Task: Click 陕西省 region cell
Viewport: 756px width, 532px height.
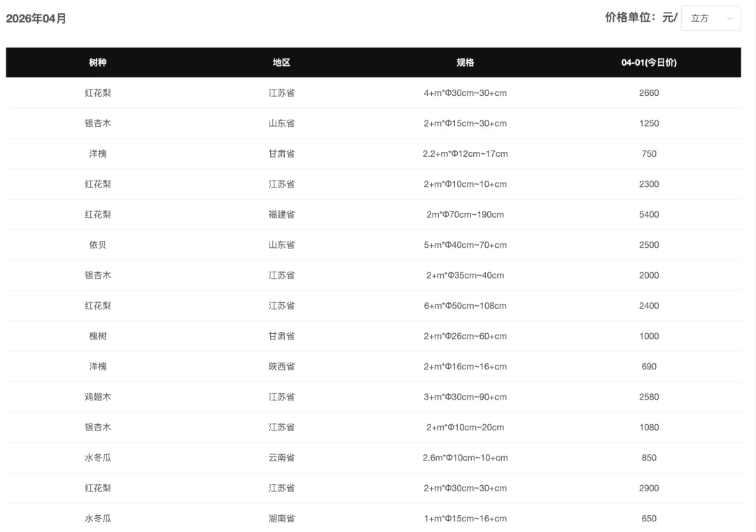Action: click(281, 366)
